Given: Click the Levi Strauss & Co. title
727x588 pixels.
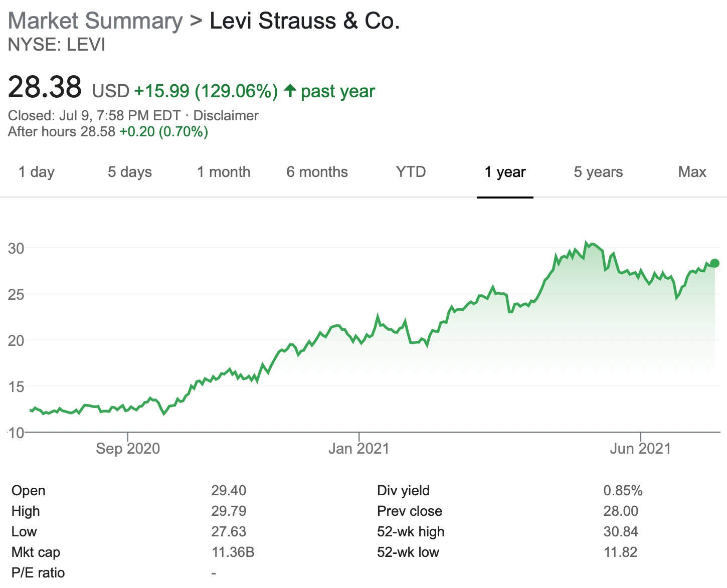Looking at the screenshot, I should pyautogui.click(x=304, y=21).
